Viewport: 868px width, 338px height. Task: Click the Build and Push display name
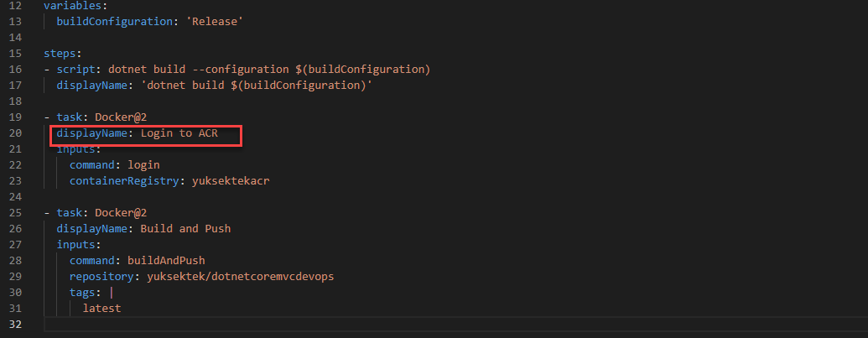click(185, 228)
